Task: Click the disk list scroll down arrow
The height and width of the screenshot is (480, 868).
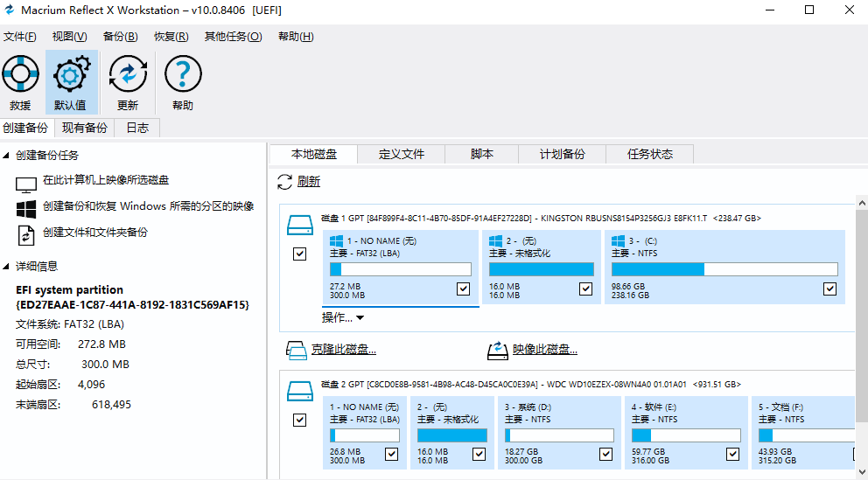Action: point(862,470)
